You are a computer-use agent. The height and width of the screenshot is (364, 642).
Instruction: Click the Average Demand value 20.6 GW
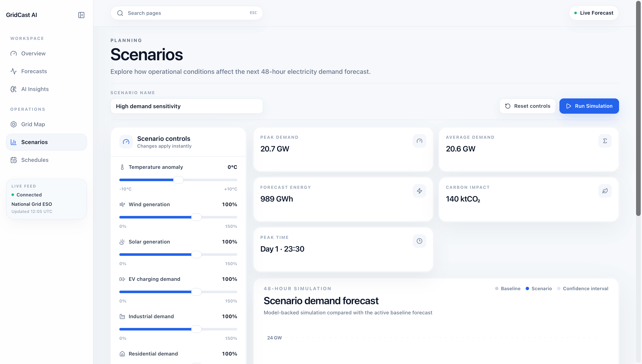(460, 149)
